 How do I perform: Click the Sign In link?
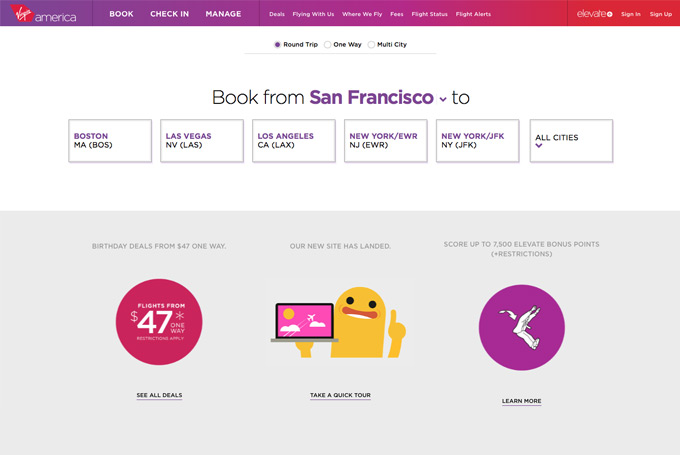coord(631,14)
